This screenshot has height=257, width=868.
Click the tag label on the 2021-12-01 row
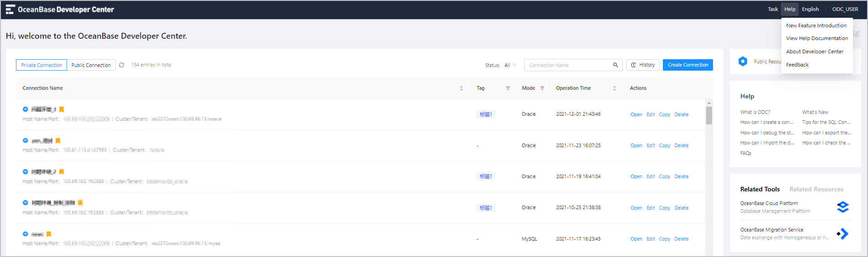(x=486, y=114)
